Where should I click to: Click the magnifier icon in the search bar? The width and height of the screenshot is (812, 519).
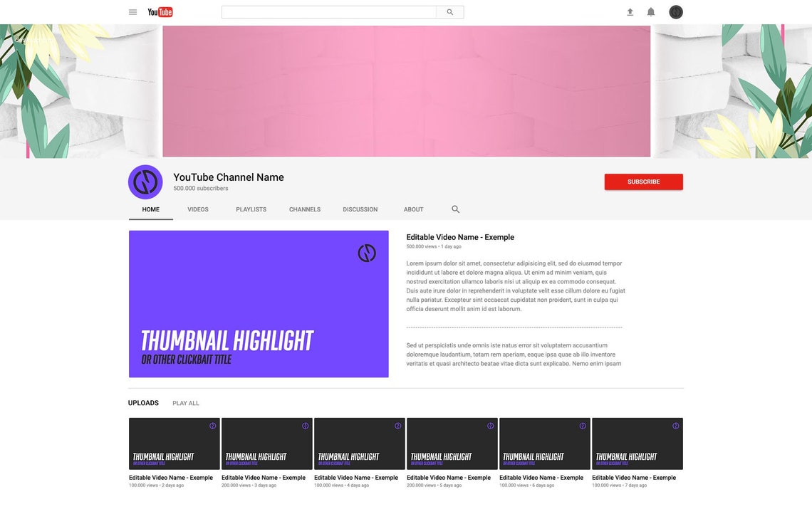pos(449,11)
